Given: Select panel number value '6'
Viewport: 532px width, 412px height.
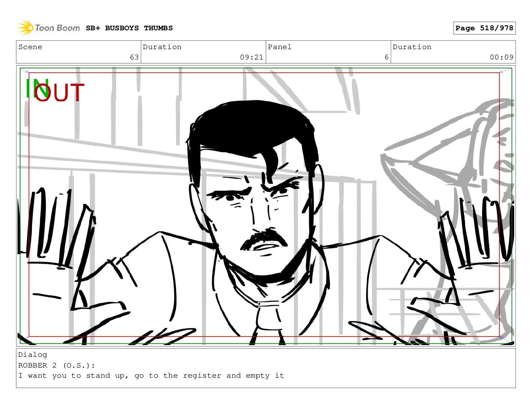Looking at the screenshot, I should (x=387, y=58).
